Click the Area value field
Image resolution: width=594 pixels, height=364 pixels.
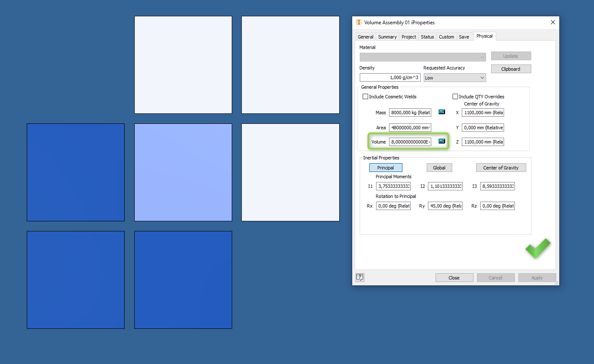coord(410,128)
